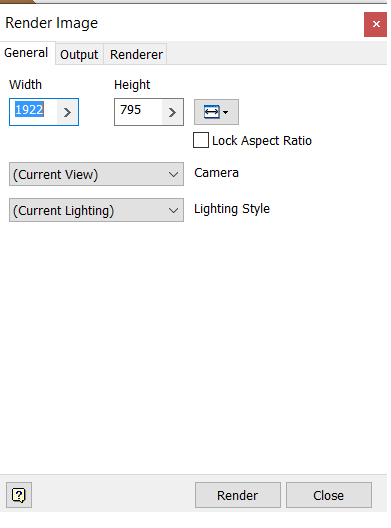Switch to the Renderer tab
The height and width of the screenshot is (528, 391).
tap(136, 54)
